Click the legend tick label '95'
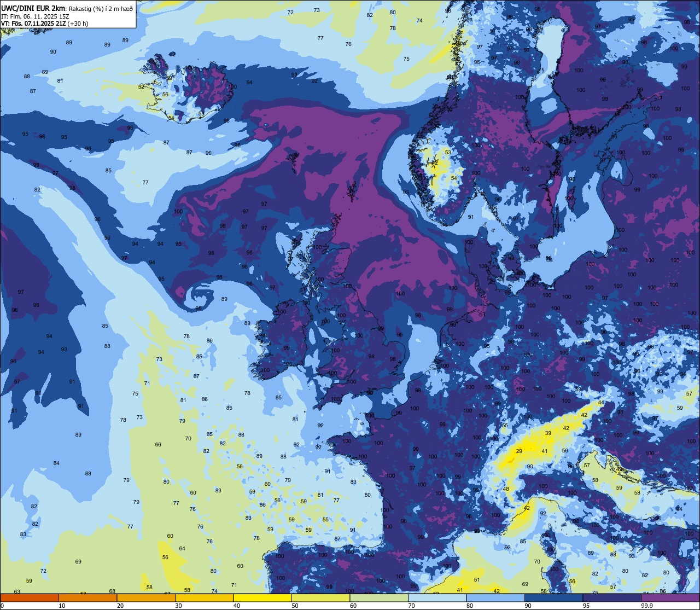 click(586, 606)
